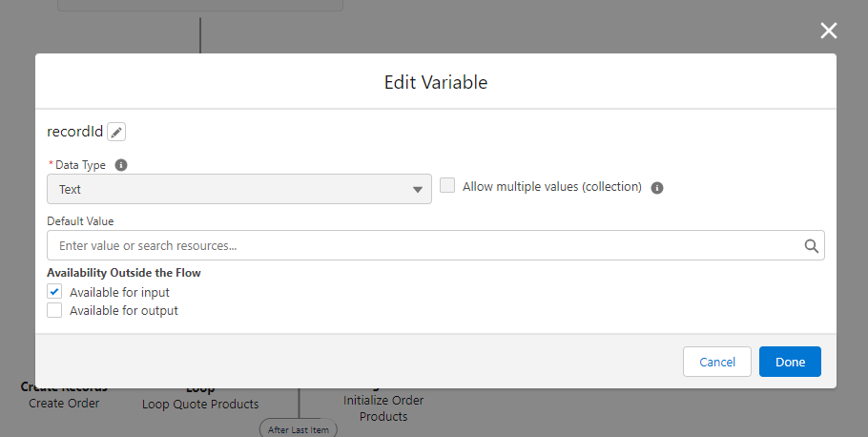Select the Create Order element
Image resolution: width=868 pixels, height=437 pixels.
tap(64, 403)
